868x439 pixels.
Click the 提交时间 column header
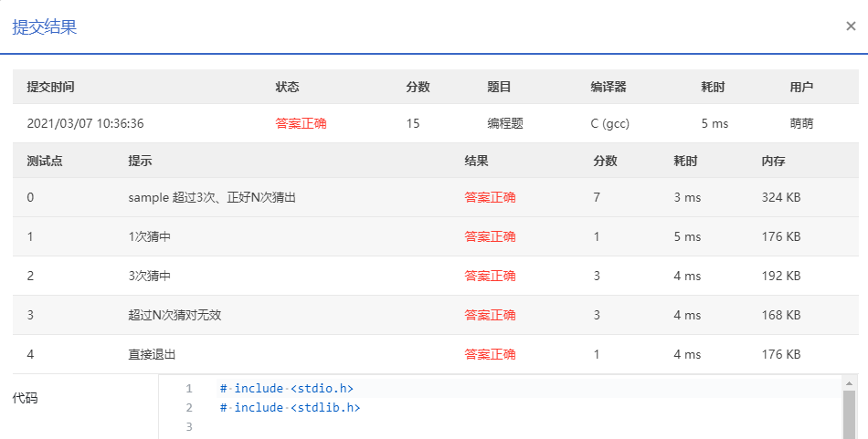[x=50, y=87]
